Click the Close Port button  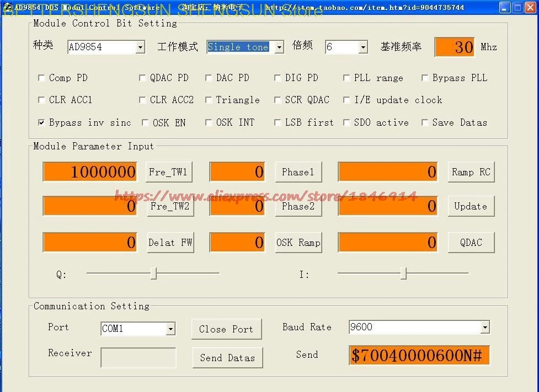coord(227,329)
